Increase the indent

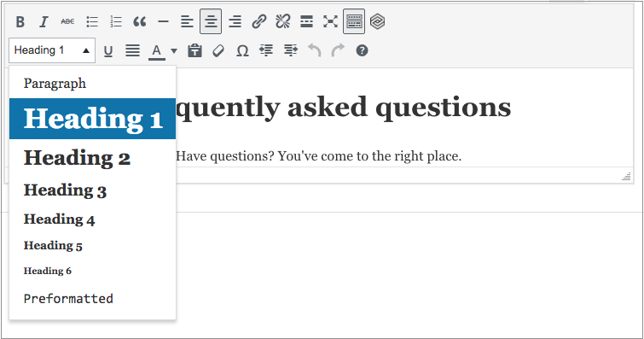290,51
